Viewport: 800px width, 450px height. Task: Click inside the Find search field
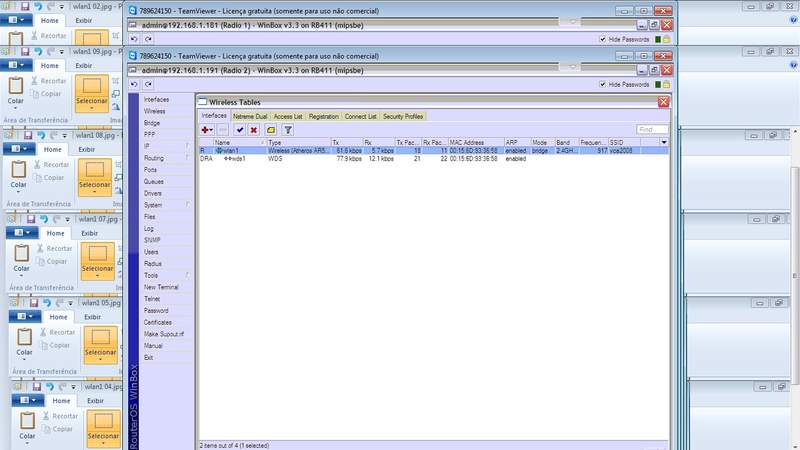[652, 130]
